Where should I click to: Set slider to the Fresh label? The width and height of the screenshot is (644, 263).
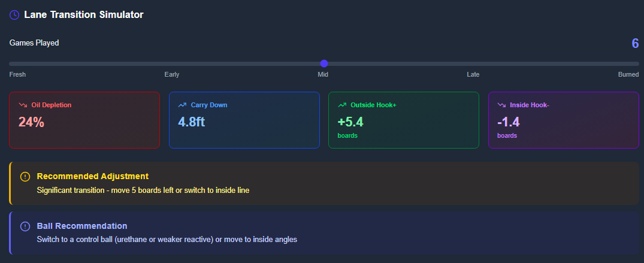point(17,75)
